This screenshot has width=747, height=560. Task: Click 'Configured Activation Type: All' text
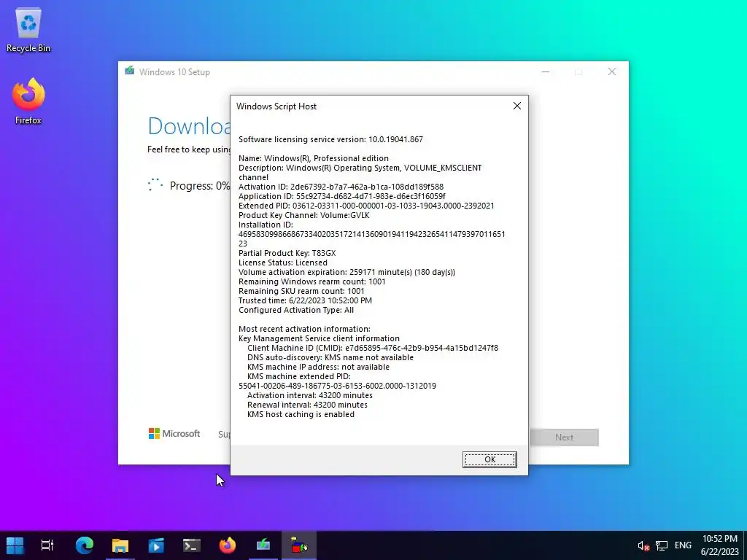[x=296, y=310]
